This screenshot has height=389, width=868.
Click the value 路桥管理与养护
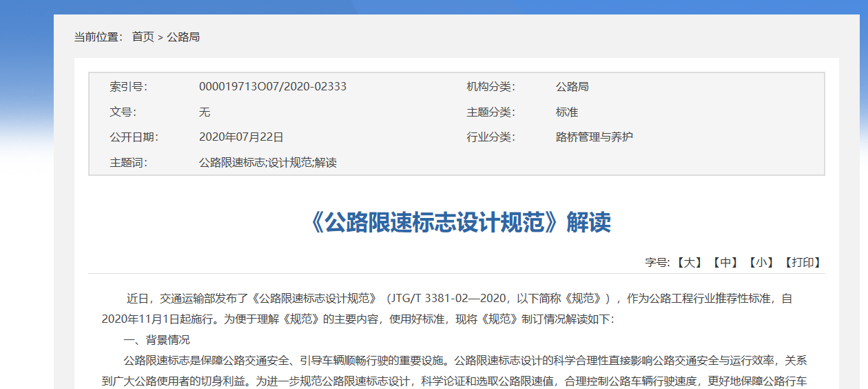click(x=595, y=137)
